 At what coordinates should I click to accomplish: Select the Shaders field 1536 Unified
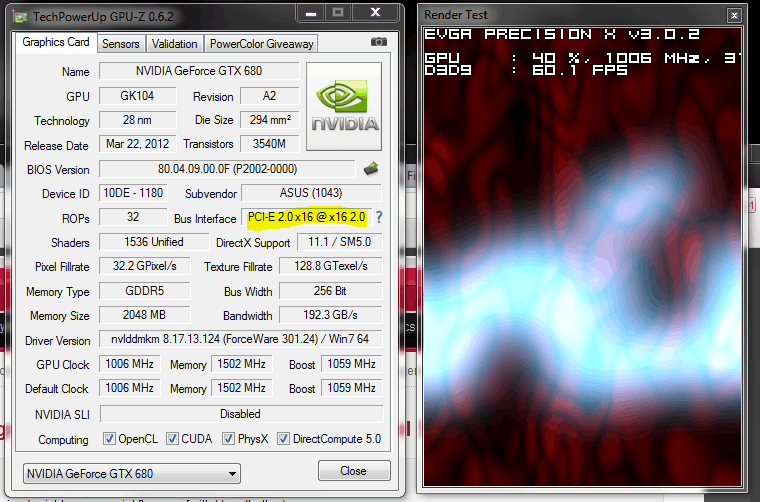[154, 242]
